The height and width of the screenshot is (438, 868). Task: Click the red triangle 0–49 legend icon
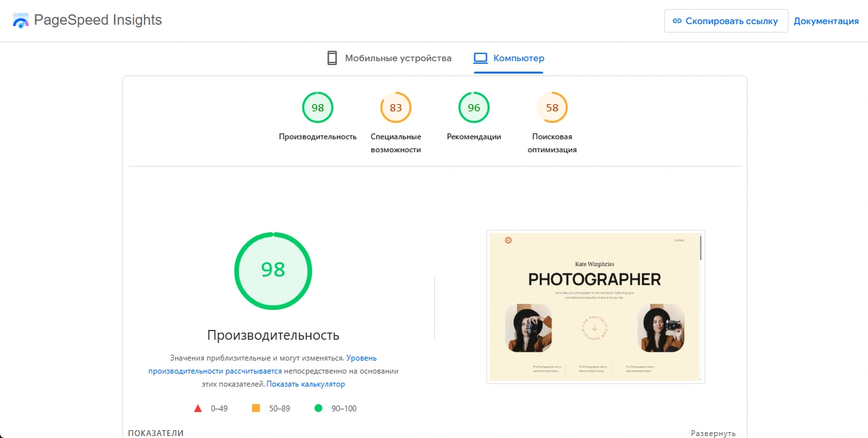coord(198,409)
